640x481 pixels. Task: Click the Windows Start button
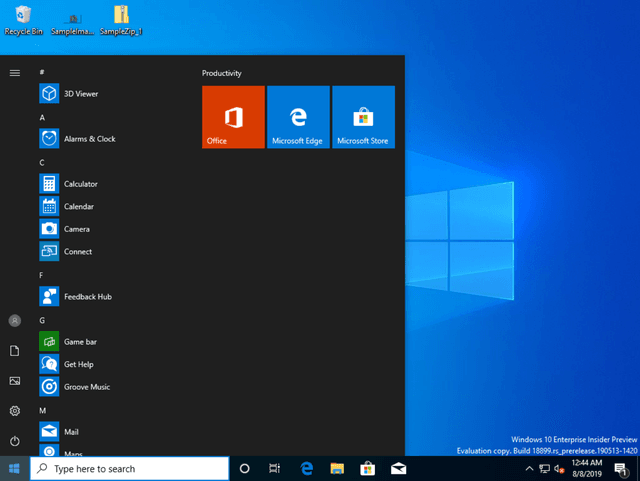(x=15, y=468)
